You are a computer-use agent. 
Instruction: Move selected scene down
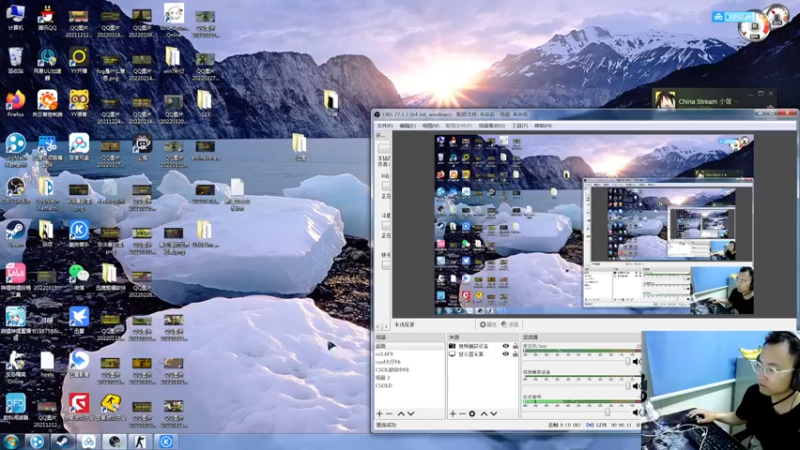(411, 413)
